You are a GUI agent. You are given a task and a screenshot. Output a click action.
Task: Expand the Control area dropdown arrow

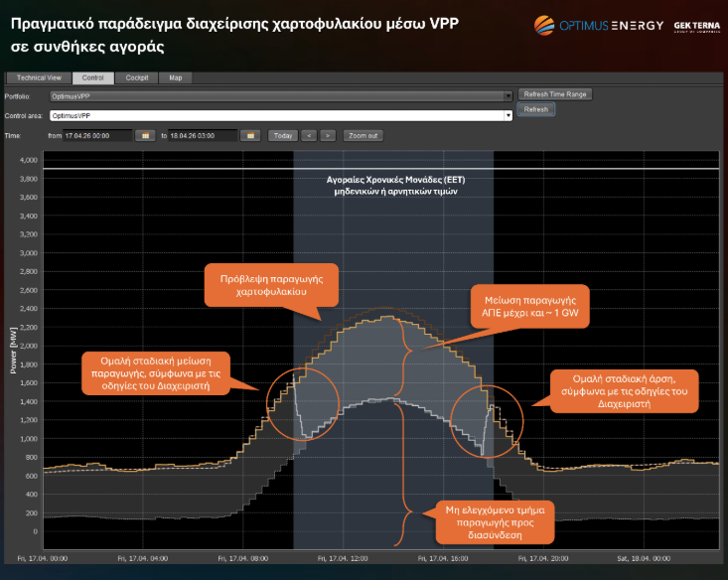click(x=508, y=115)
